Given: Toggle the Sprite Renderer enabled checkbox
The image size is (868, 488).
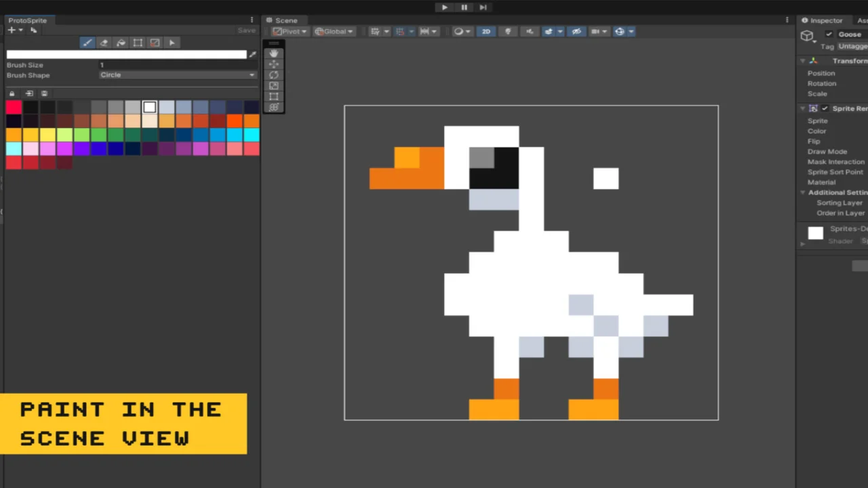Looking at the screenshot, I should (825, 108).
